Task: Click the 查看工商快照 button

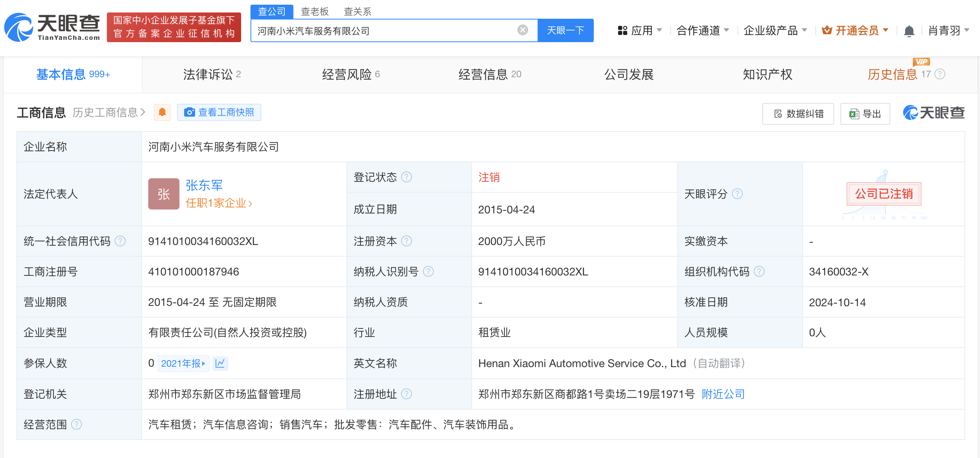Action: [219, 112]
